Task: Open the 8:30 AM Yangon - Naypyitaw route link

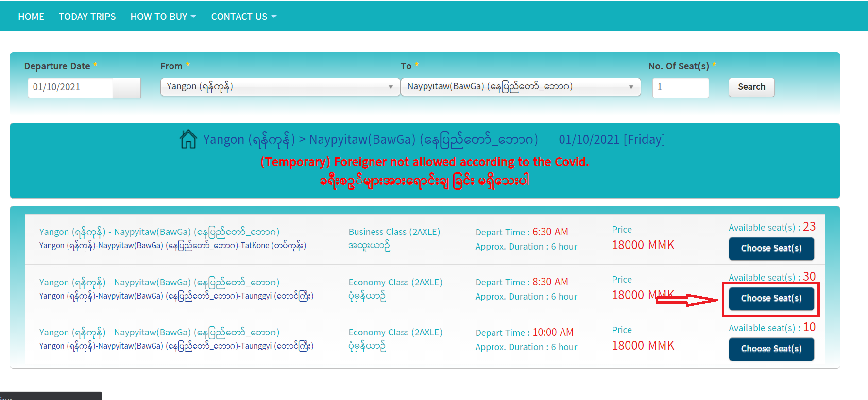Action: click(159, 283)
